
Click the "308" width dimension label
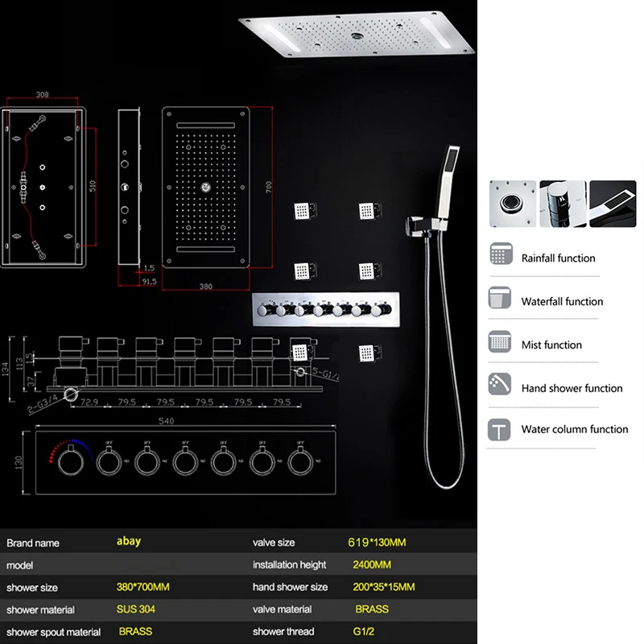pos(43,94)
